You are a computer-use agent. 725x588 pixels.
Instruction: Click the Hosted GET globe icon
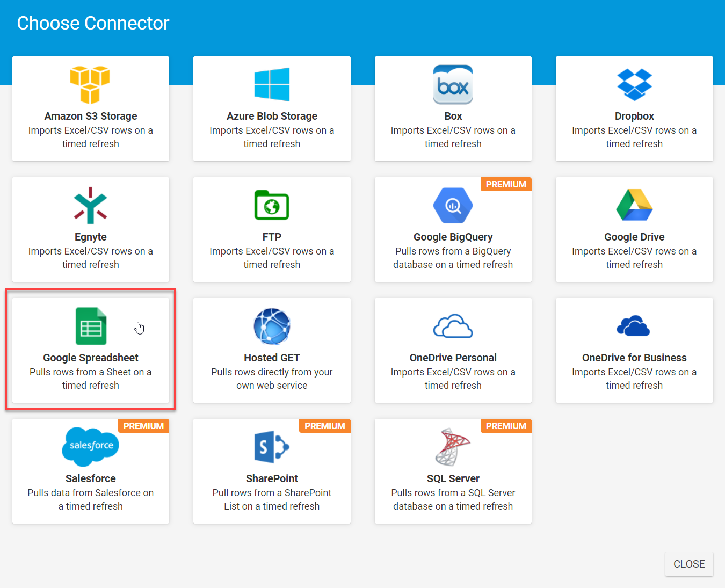(272, 326)
